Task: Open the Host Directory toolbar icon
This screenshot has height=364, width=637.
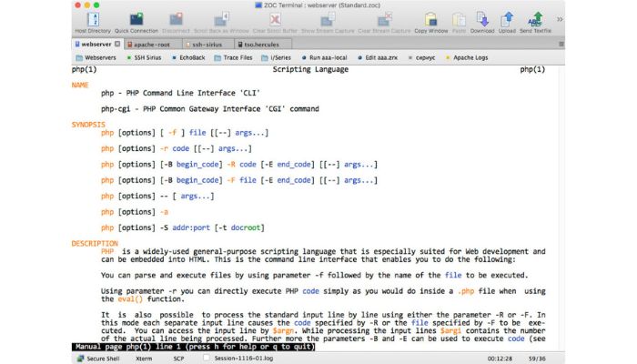Action: 93,23
